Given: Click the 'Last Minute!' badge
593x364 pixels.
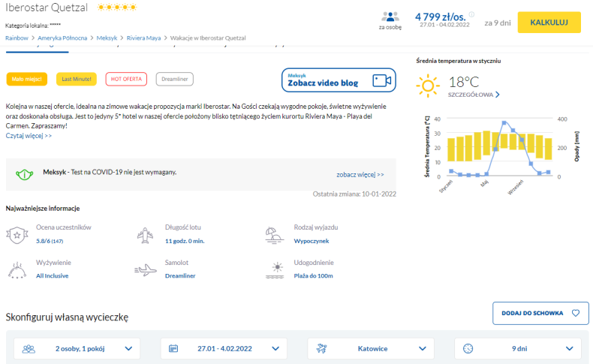Looking at the screenshot, I should click(x=77, y=79).
